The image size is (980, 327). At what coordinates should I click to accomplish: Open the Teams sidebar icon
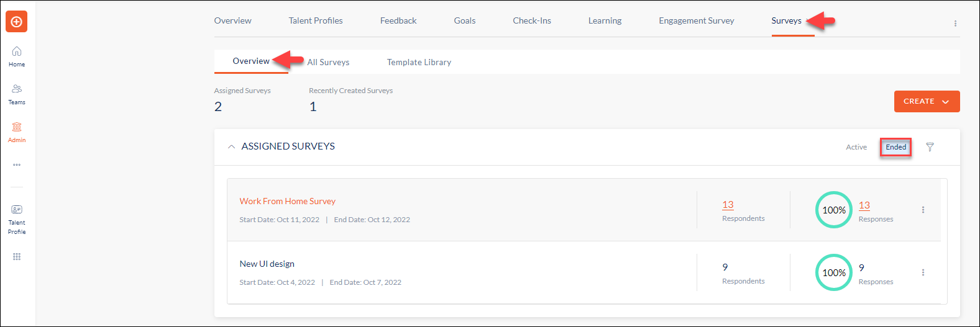click(17, 94)
